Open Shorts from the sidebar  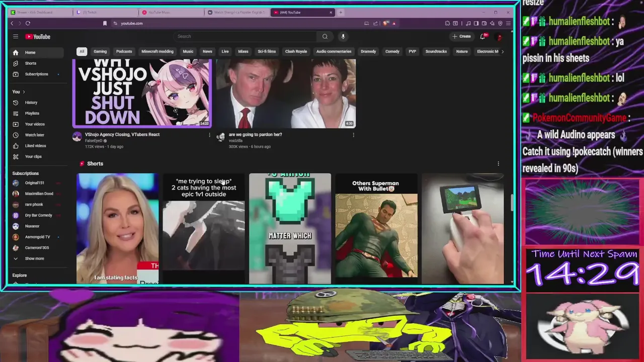click(38, 63)
